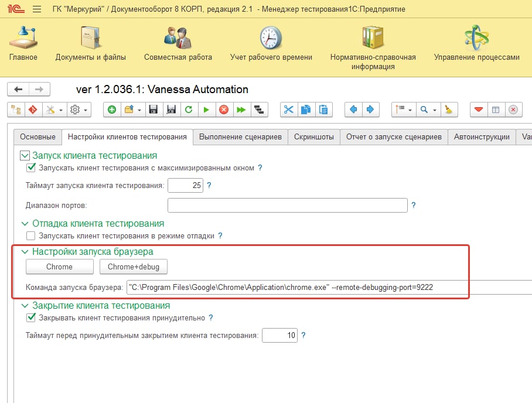This screenshot has height=403, width=532.
Task: Switch to the Выполнение сценариев tab
Action: pyautogui.click(x=240, y=137)
